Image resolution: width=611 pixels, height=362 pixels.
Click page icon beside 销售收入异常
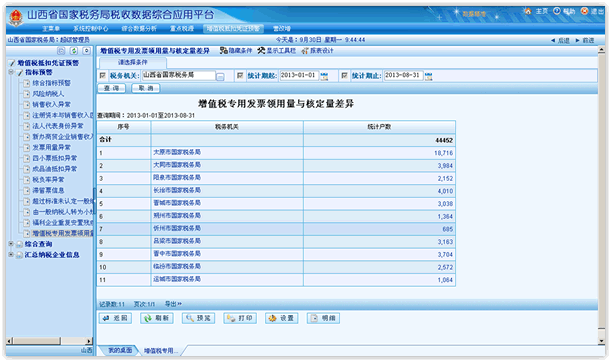pos(26,104)
